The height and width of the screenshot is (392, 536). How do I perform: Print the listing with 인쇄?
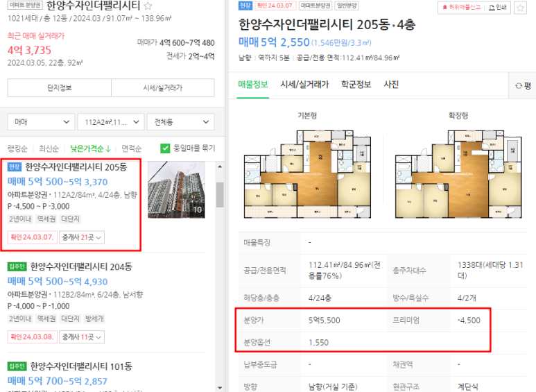tap(498, 7)
